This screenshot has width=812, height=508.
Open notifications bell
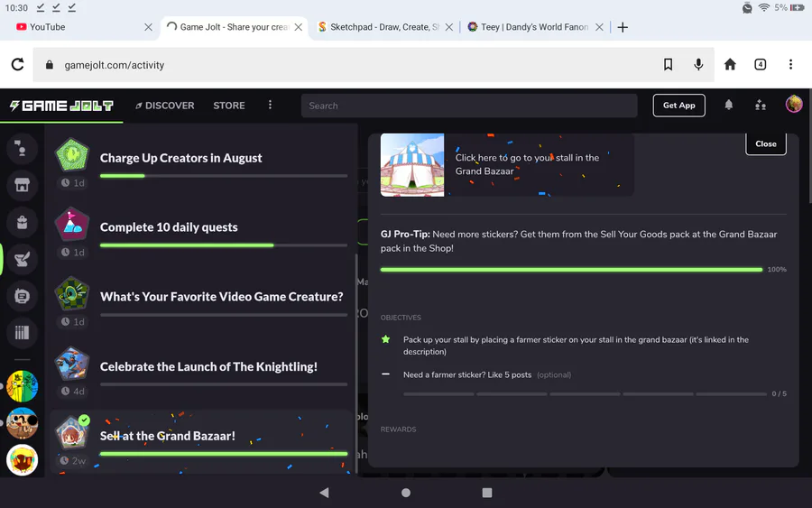click(x=729, y=106)
